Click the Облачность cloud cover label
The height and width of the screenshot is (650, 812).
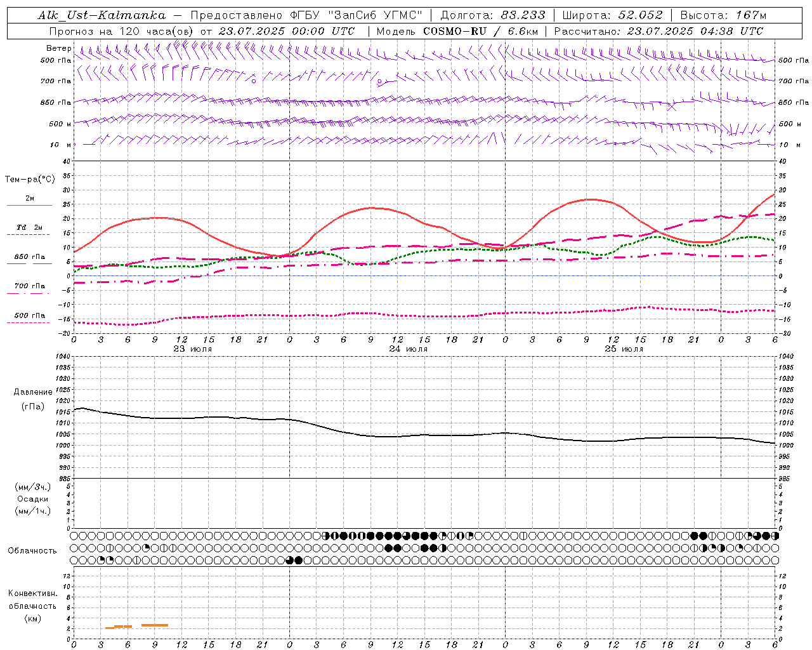point(32,550)
